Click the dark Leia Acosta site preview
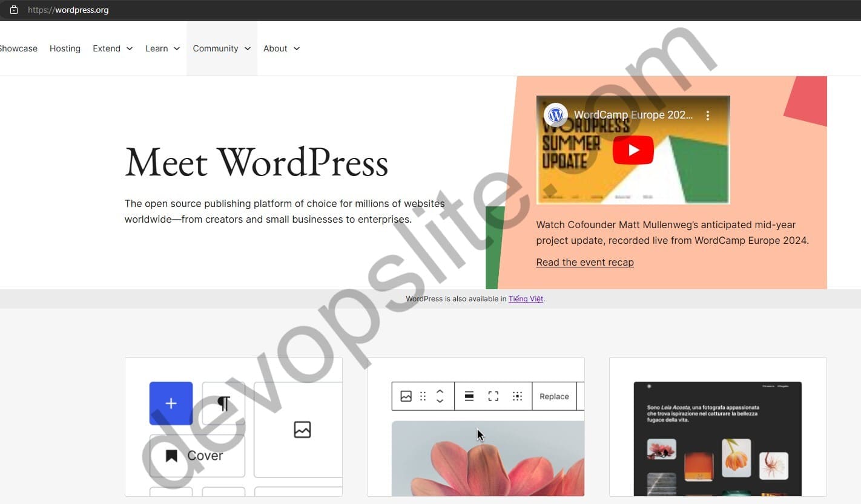 pos(717,439)
